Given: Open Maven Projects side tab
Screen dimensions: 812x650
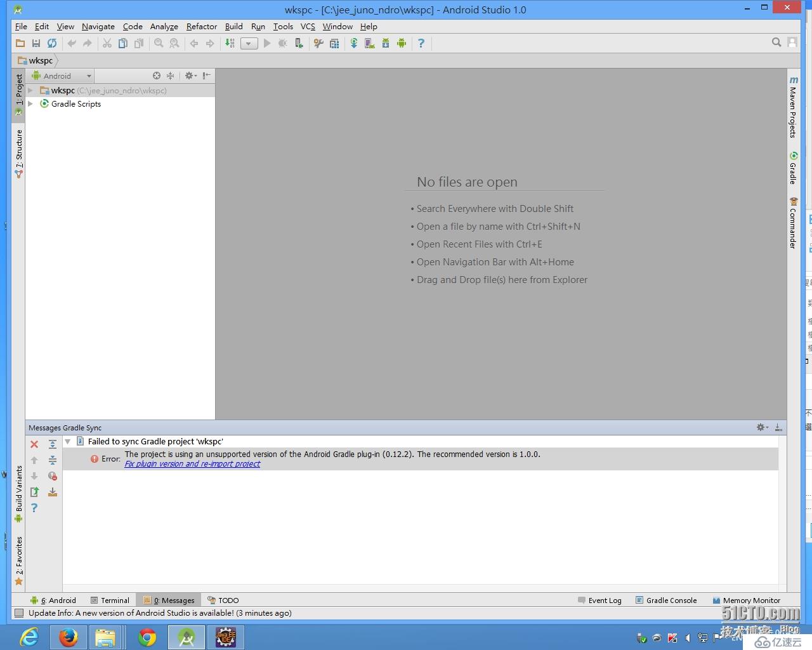Looking at the screenshot, I should (x=793, y=107).
